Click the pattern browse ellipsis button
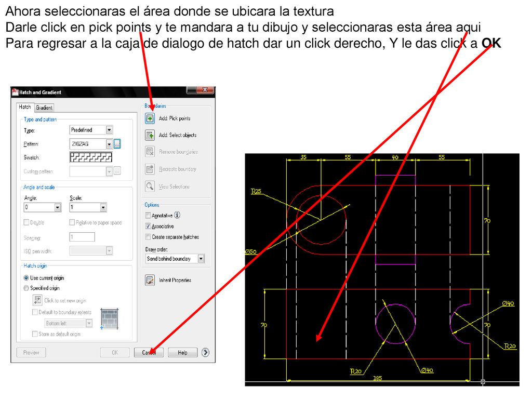Viewport: 532px width, 399px height. point(117,144)
